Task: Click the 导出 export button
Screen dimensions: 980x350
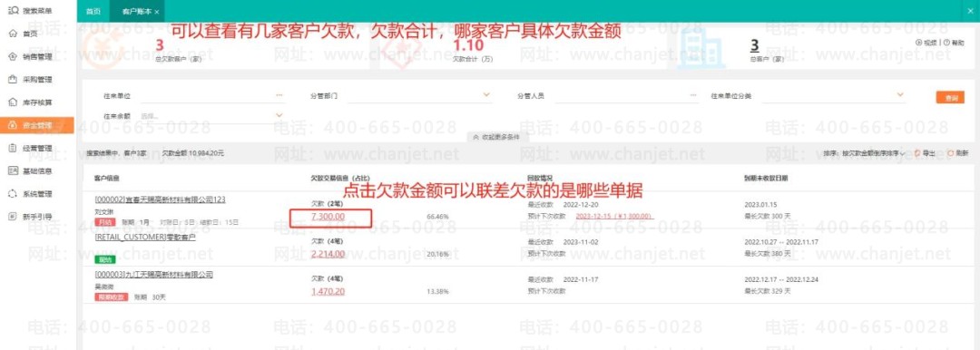Action: point(925,153)
